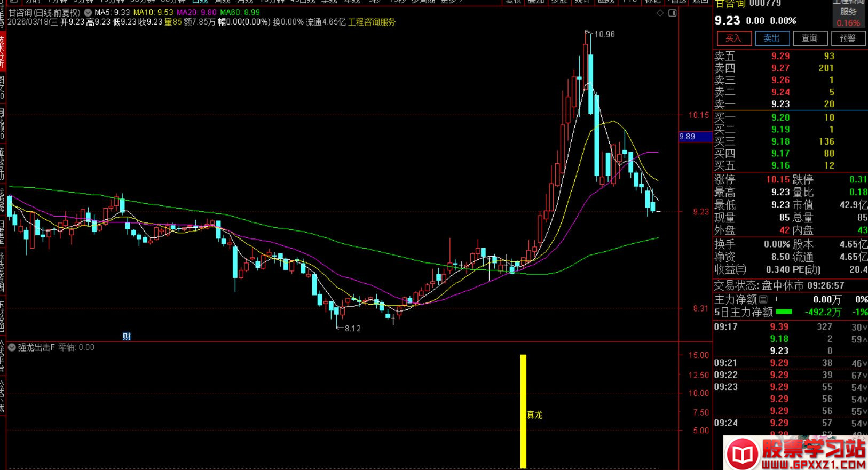Click the 工程咨询服务 link in chart info line

(372, 22)
